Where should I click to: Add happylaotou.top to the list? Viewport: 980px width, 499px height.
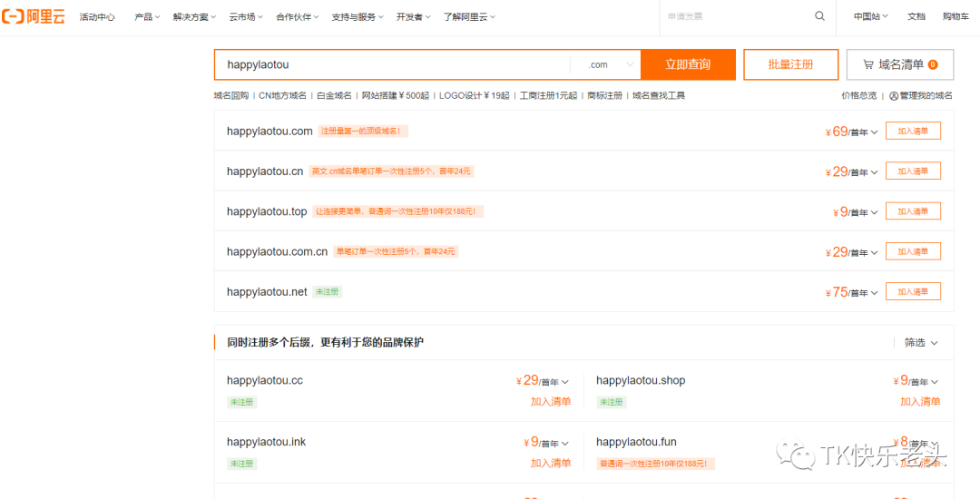(x=913, y=211)
